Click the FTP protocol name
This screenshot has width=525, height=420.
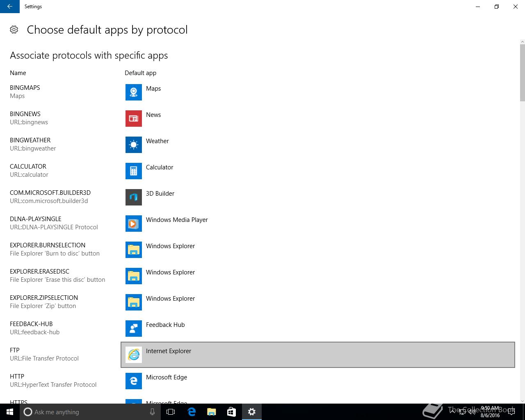tap(15, 350)
